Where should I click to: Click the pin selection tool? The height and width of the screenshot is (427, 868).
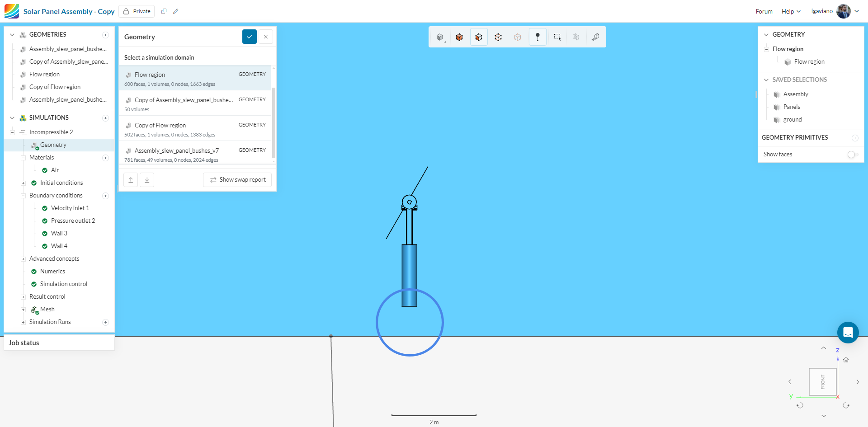coord(538,37)
